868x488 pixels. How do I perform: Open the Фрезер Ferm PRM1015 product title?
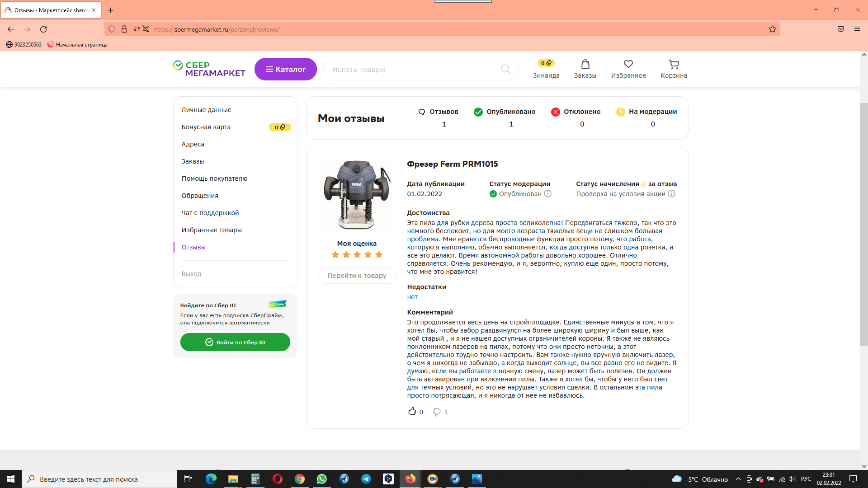[453, 164]
